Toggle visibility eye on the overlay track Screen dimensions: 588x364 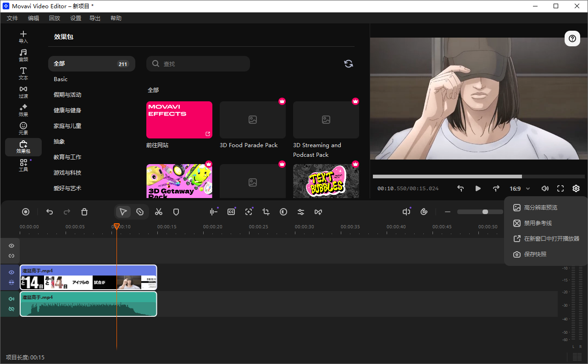11,246
